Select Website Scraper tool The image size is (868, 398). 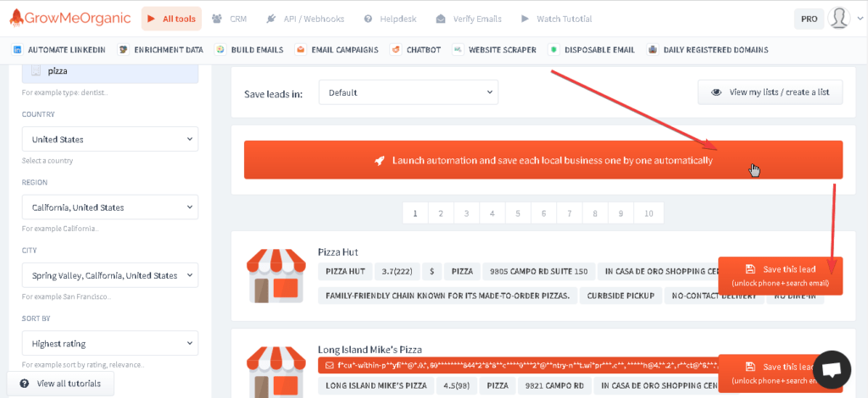tap(494, 50)
